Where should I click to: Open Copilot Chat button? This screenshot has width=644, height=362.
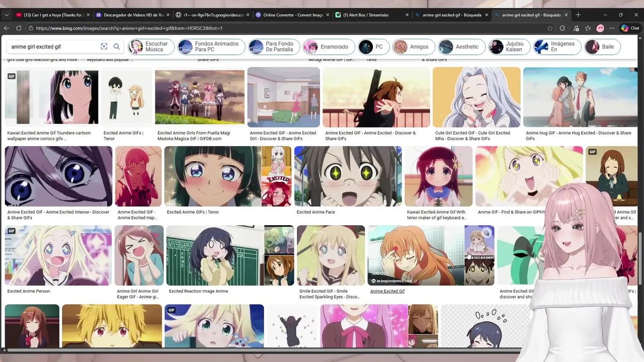630,28
